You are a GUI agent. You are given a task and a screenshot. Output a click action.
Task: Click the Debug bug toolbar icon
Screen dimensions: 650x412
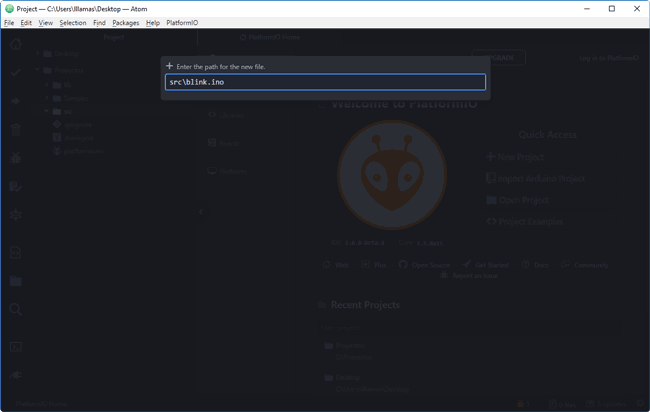click(x=16, y=158)
